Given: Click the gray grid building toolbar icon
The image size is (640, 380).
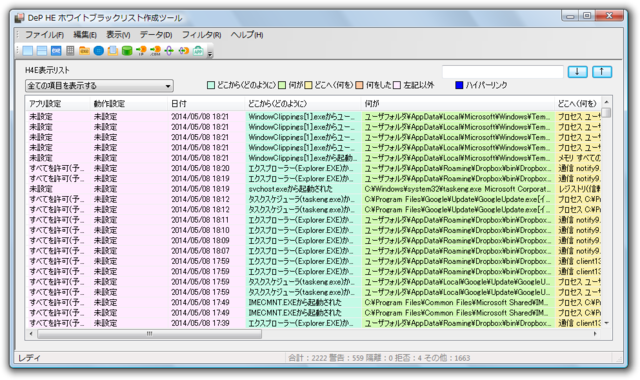Looking at the screenshot, I should (x=70, y=51).
